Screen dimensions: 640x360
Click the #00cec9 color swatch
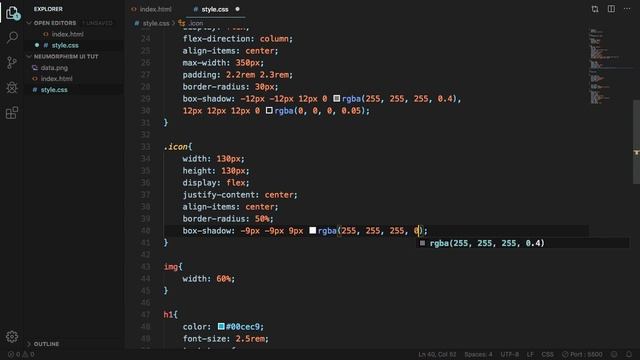pyautogui.click(x=221, y=326)
